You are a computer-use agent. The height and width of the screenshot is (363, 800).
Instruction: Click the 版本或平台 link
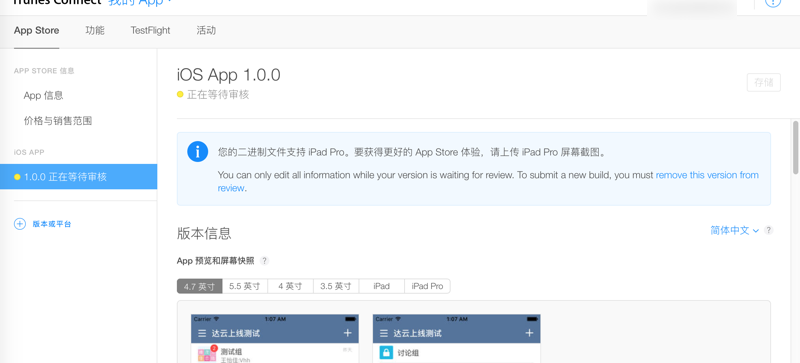52,224
